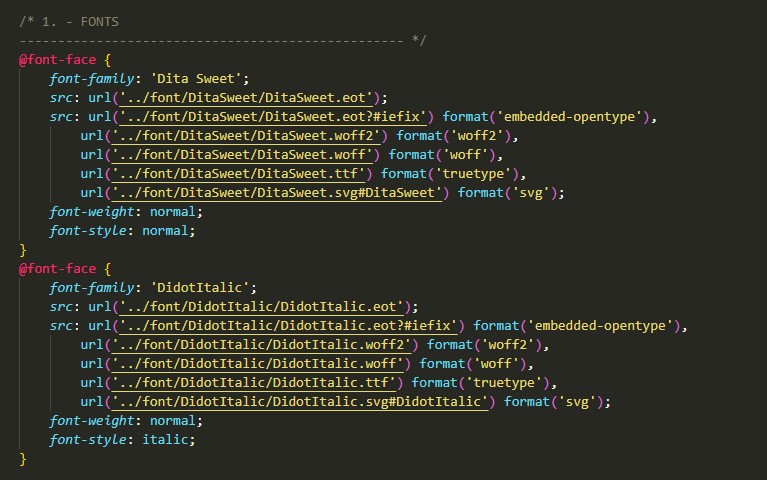Click the first @font-face rule keyword
The width and height of the screenshot is (767, 480).
(x=57, y=60)
